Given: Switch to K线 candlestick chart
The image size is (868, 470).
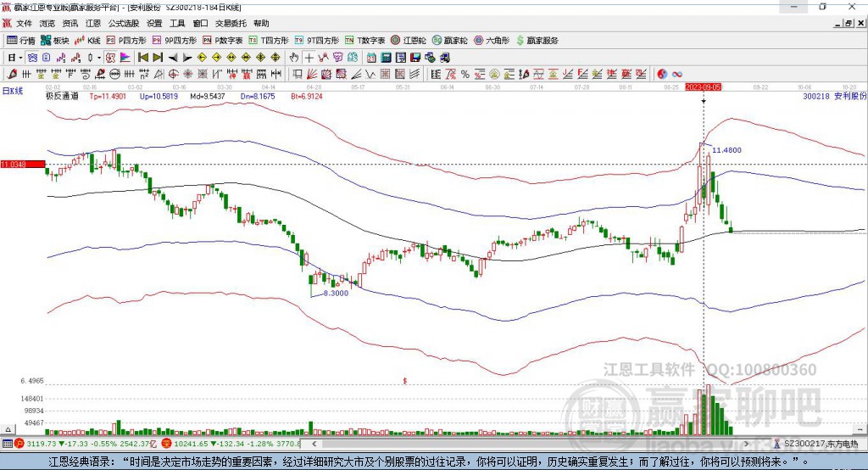Looking at the screenshot, I should coord(87,41).
